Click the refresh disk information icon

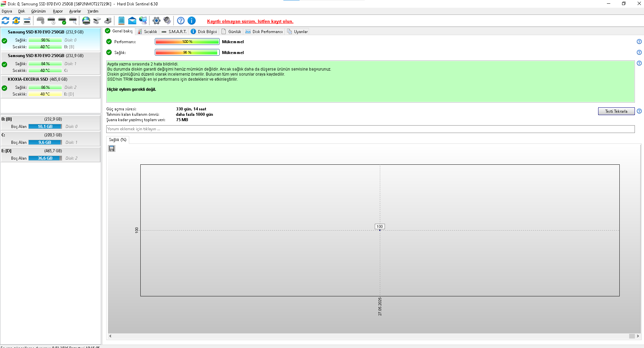[x=5, y=21]
